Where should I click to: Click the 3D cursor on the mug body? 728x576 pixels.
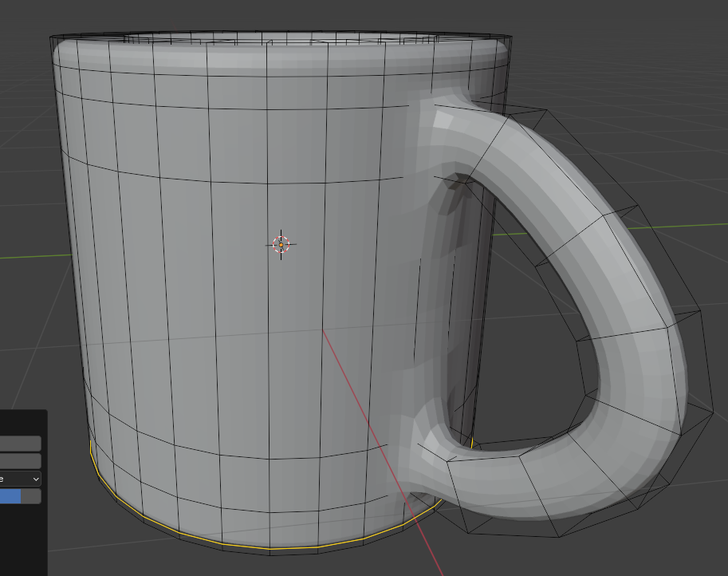click(x=281, y=245)
